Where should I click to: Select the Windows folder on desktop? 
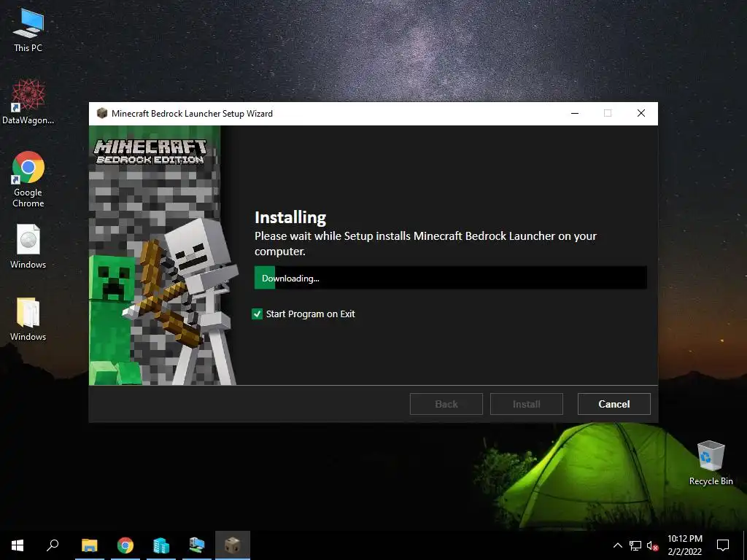(28, 319)
